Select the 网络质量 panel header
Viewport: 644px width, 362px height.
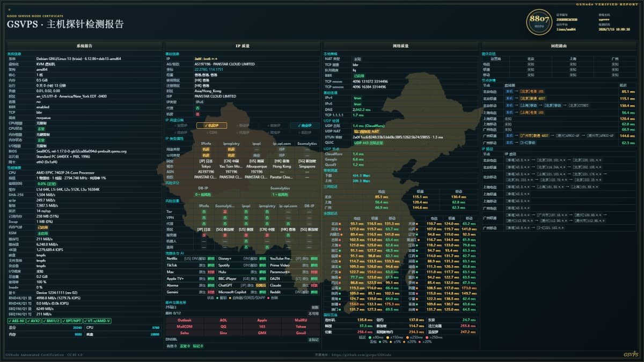tap(400, 46)
